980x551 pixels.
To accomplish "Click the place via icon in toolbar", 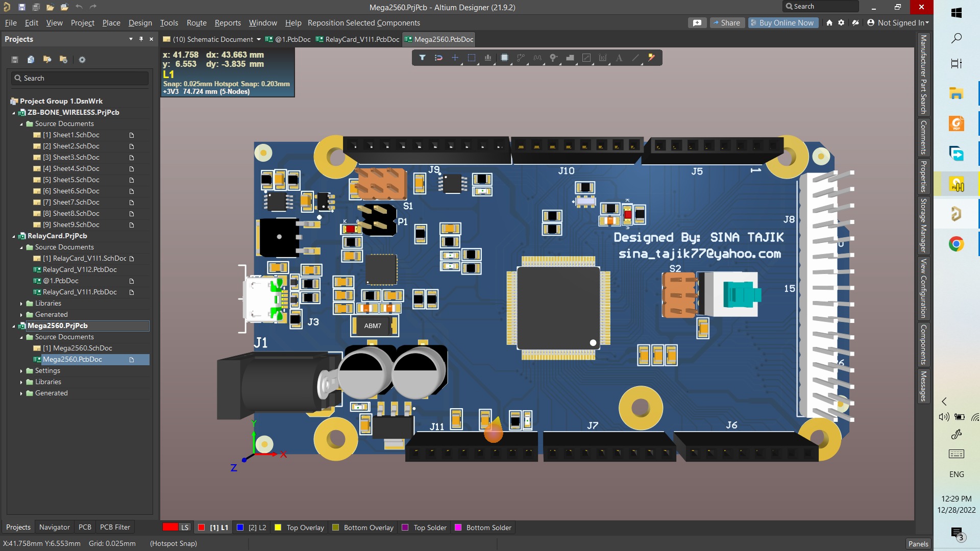I will [x=553, y=58].
